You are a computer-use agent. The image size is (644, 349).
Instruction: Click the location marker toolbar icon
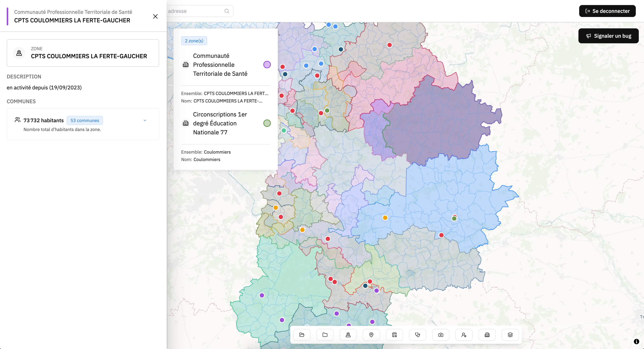371,335
